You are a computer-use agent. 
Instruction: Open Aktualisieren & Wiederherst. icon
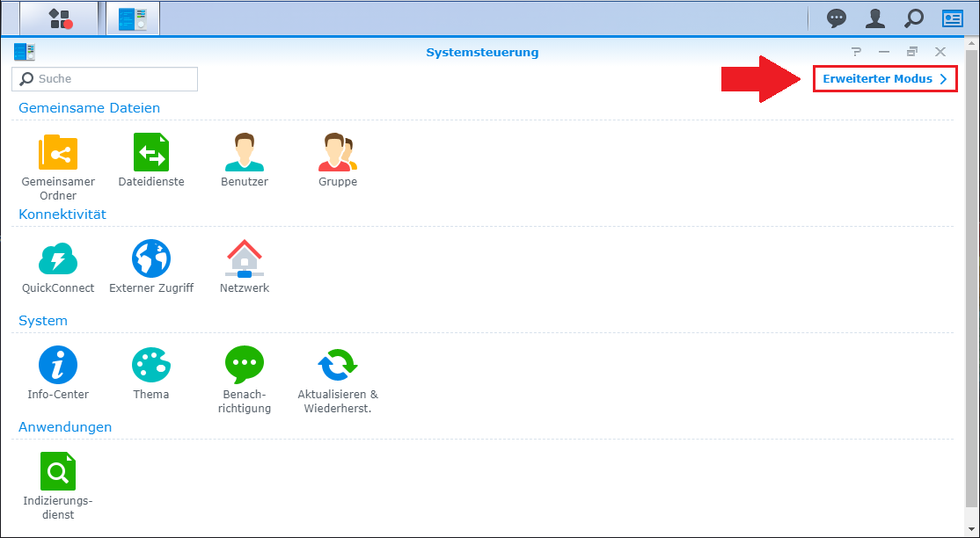338,365
